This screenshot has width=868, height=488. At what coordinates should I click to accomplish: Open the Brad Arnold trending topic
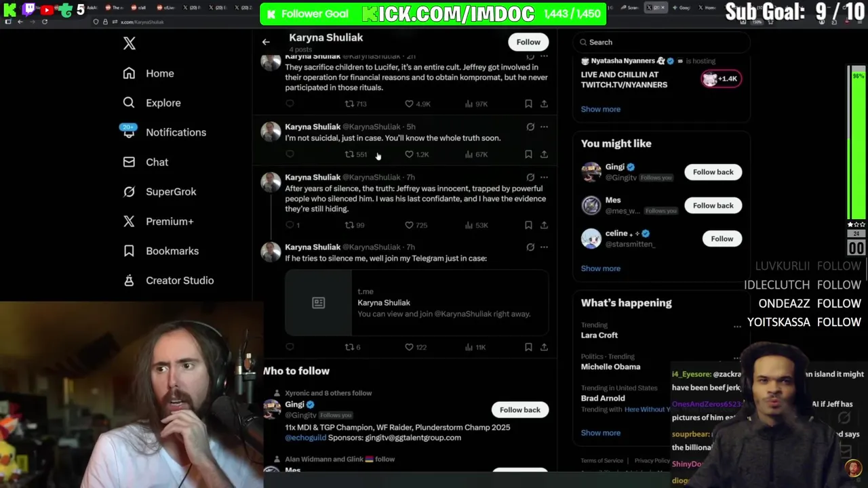[603, 399]
